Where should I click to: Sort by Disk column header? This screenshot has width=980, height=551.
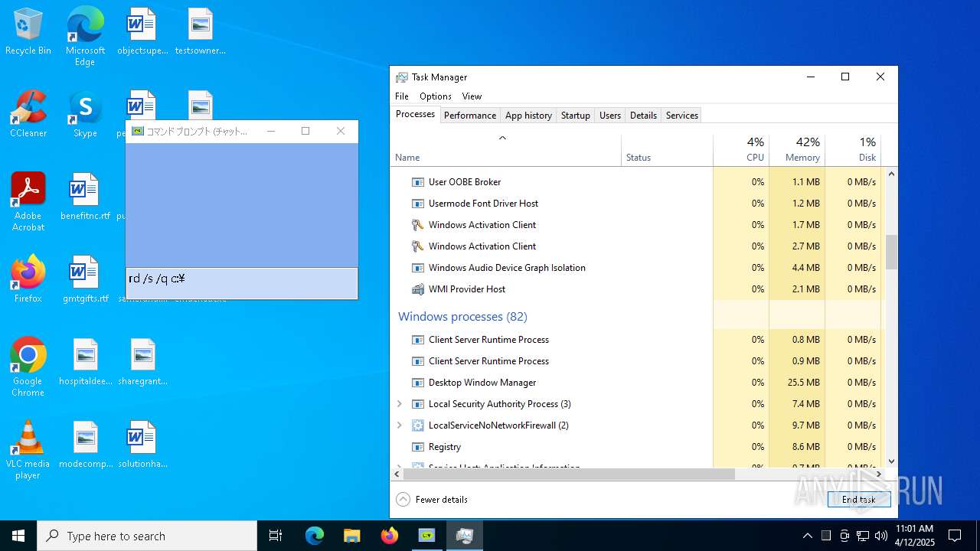(x=853, y=150)
